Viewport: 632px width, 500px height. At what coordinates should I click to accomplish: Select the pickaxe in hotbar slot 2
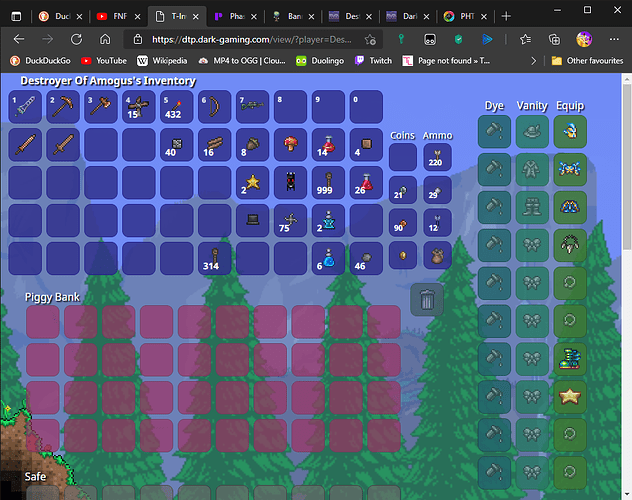coord(63,107)
